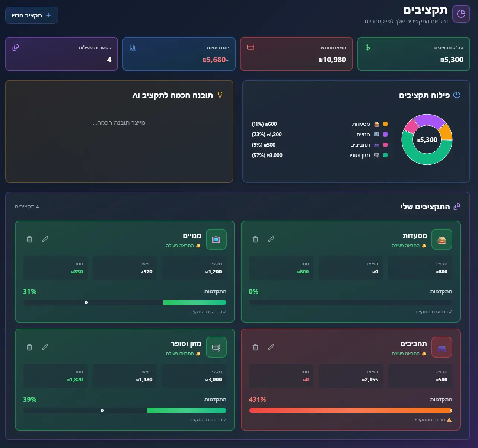The image size is (478, 448).
Task: Delete the מסעדות budget with trash icon
Action: tap(255, 239)
